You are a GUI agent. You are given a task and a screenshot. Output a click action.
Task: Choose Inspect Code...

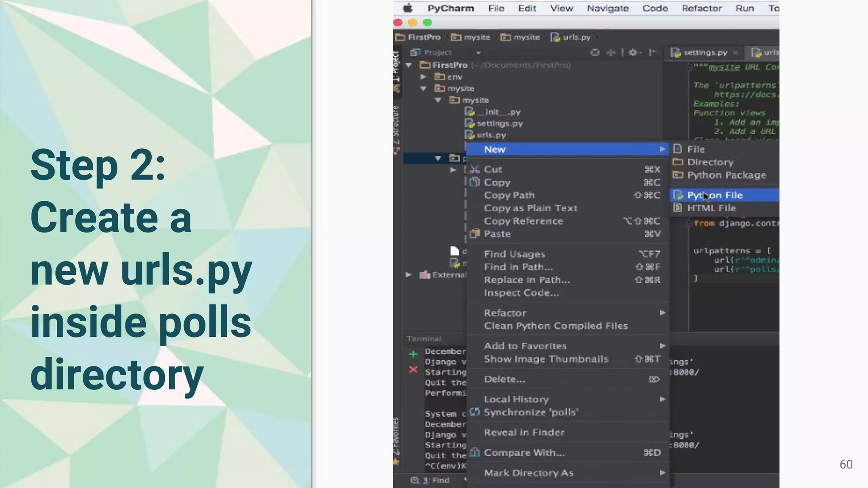point(568,293)
